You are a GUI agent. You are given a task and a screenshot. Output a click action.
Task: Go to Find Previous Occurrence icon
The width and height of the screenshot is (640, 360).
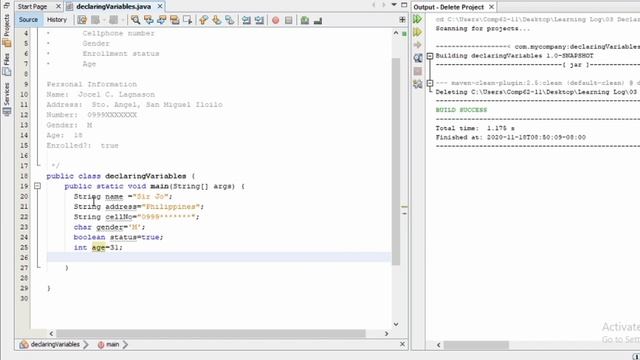[x=149, y=20]
